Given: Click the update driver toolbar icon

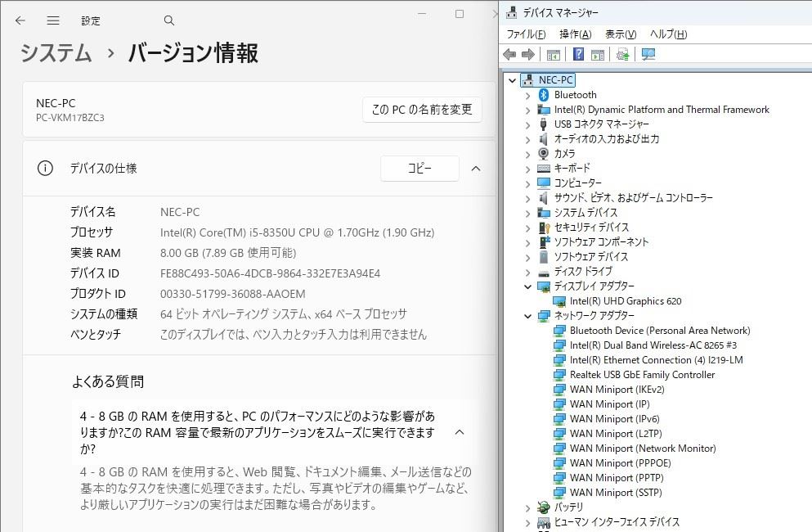Looking at the screenshot, I should point(622,55).
